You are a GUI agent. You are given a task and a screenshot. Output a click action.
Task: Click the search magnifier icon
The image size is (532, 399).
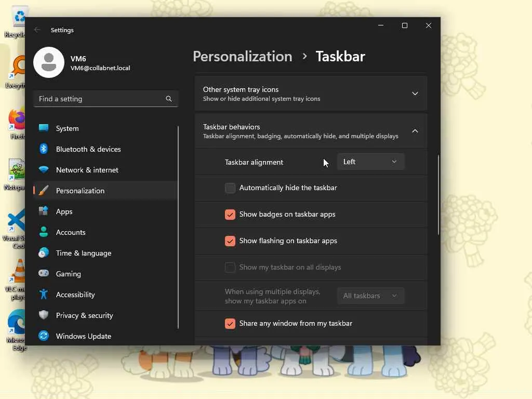point(169,99)
